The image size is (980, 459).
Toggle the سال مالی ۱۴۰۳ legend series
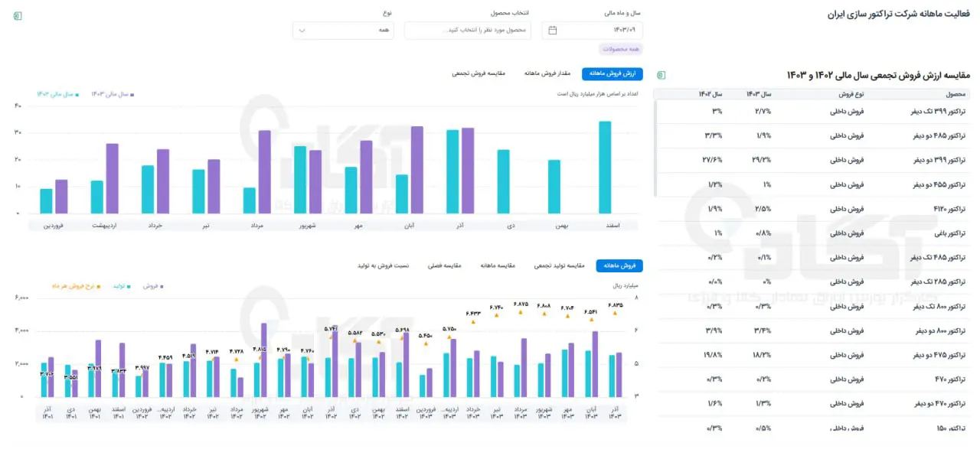click(x=113, y=94)
